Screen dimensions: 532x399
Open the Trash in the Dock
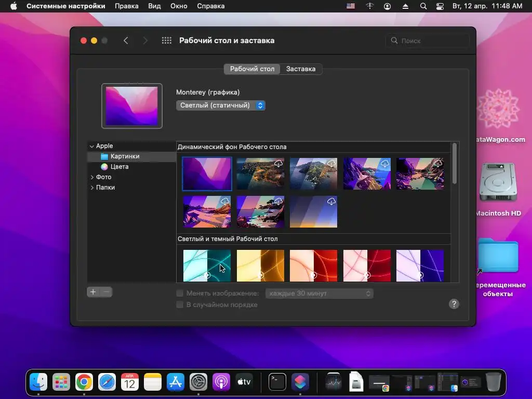pyautogui.click(x=494, y=382)
